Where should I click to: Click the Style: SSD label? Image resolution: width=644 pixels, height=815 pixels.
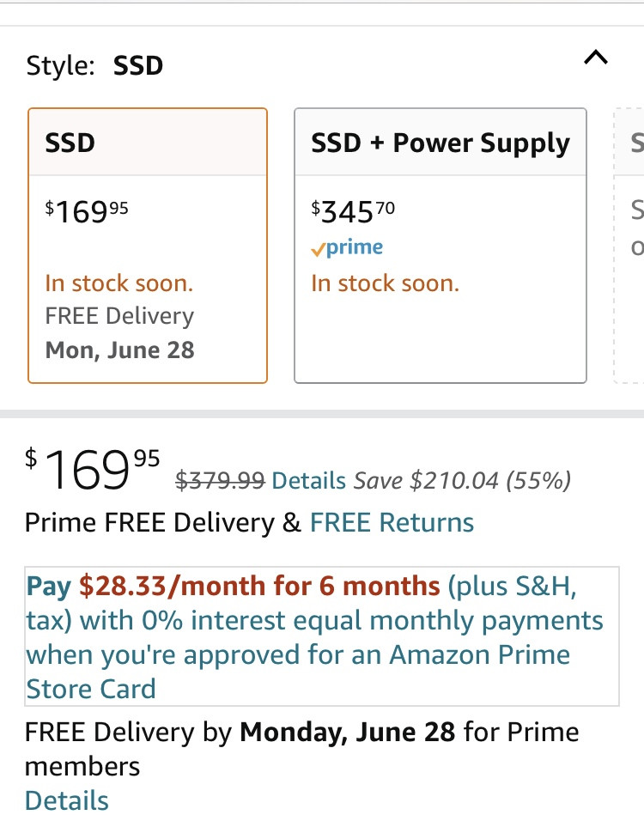click(94, 65)
